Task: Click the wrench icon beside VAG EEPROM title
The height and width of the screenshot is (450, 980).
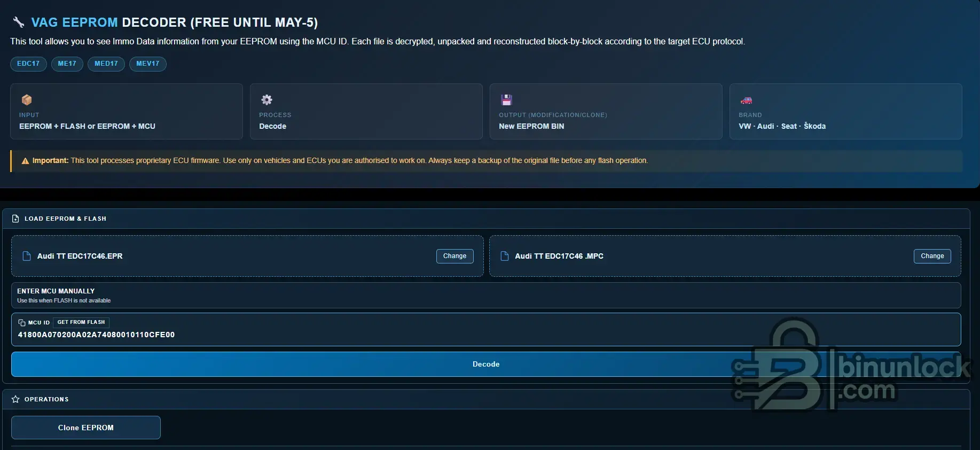Action: [19, 22]
